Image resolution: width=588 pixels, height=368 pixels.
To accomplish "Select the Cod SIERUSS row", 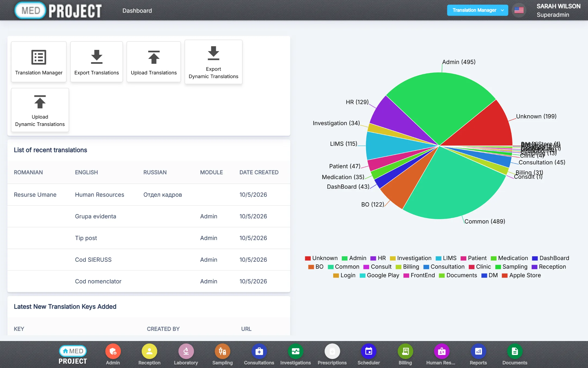I will point(149,260).
